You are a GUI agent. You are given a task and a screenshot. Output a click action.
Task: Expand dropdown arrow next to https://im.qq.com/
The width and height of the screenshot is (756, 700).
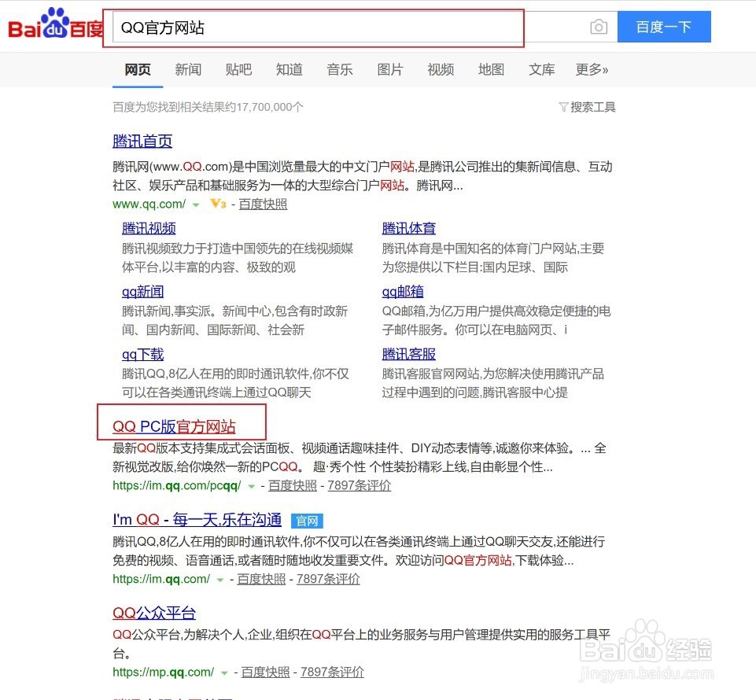tap(219, 580)
